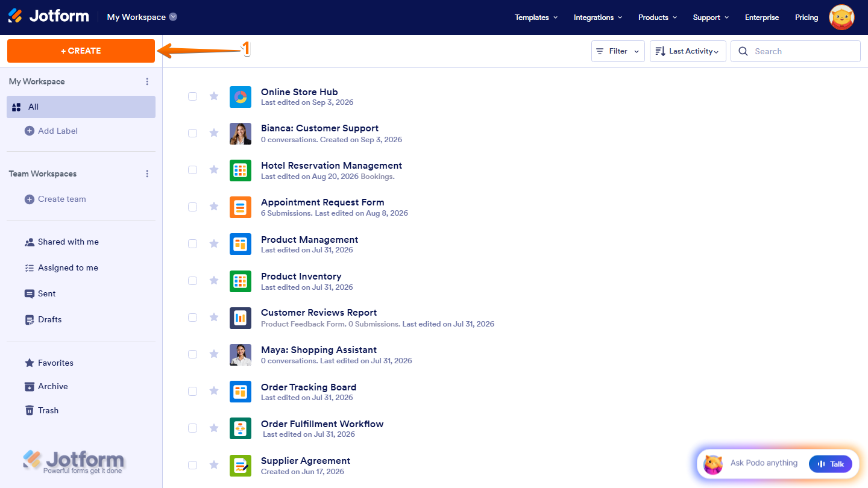This screenshot has width=868, height=488.
Task: Click Product Management board icon
Action: click(x=241, y=244)
